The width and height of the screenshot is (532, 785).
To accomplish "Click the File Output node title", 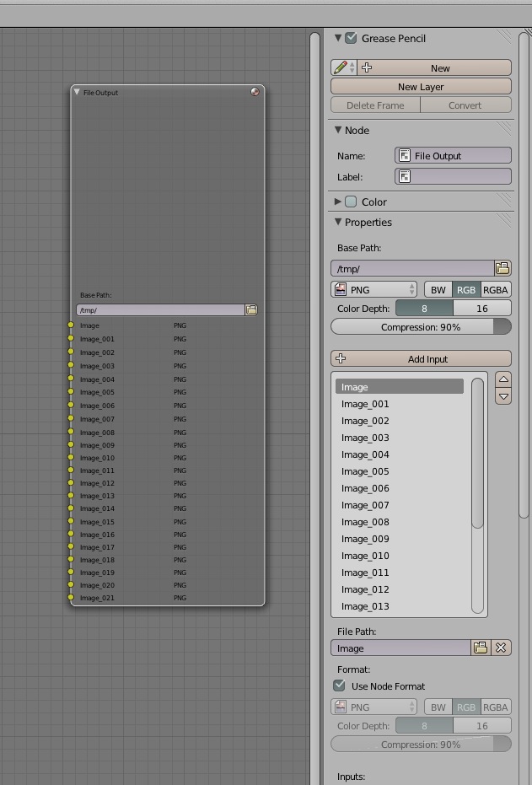I will (100, 93).
